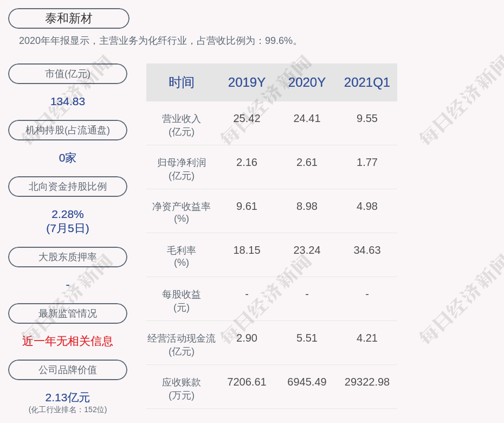Click the 2021Q1 gross margin value 34.63
Viewport: 504px width, 423px height.
(367, 250)
